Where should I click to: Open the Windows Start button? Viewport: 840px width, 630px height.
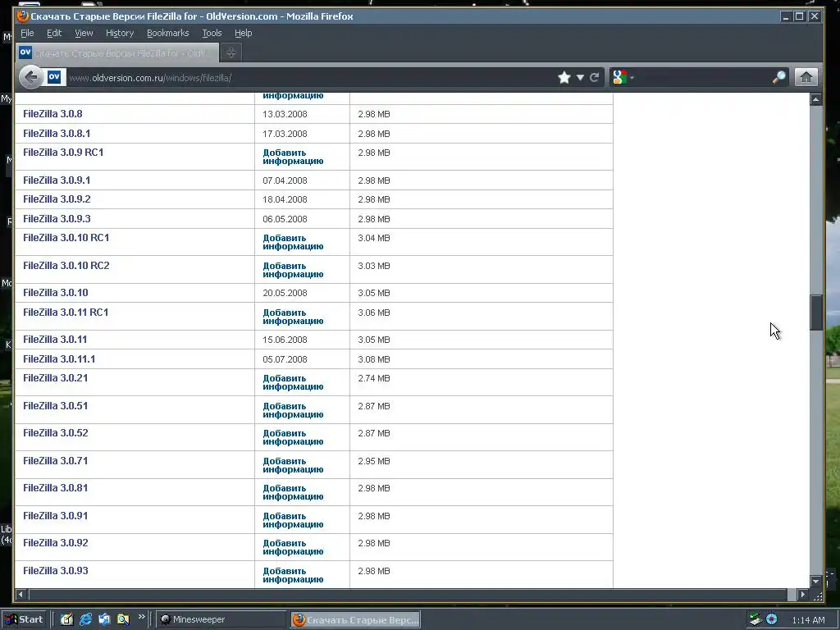click(x=25, y=619)
